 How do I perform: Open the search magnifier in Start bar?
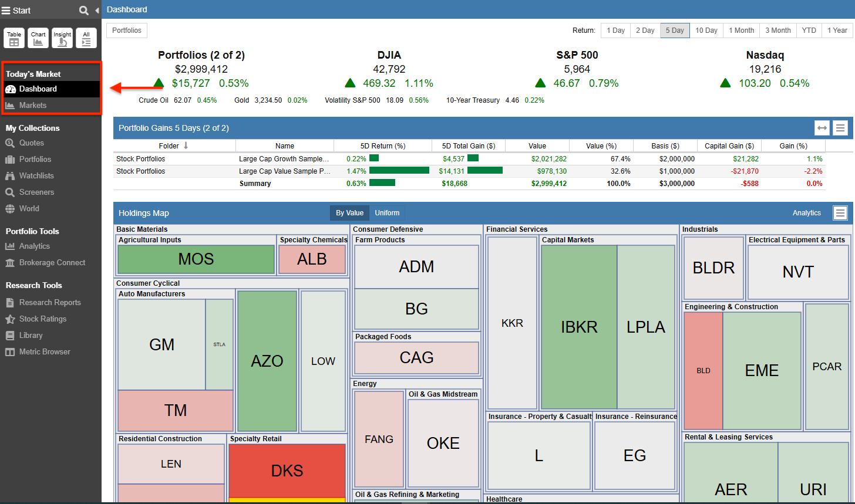83,10
